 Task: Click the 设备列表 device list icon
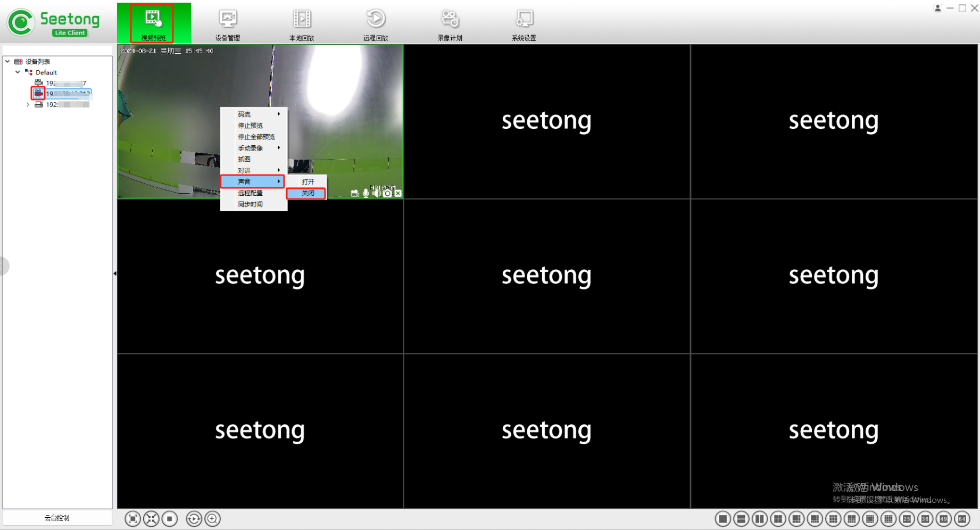click(x=19, y=62)
